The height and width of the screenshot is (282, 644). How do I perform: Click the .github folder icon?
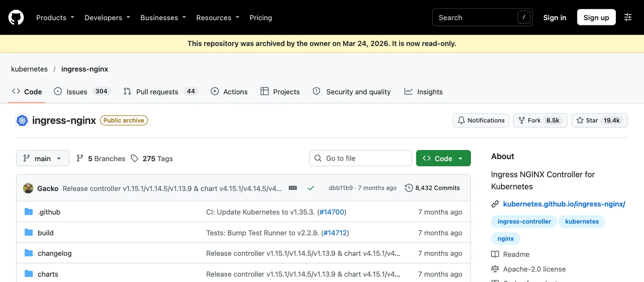[29, 211]
